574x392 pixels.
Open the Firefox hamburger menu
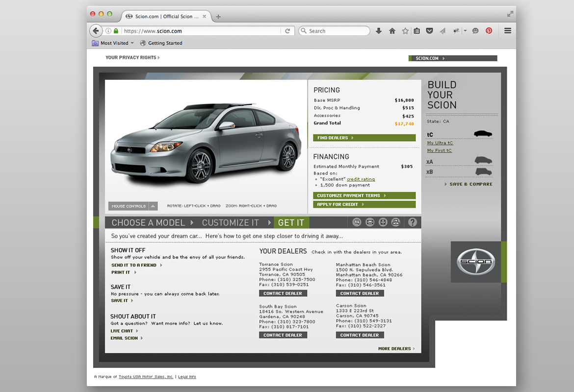click(x=508, y=31)
